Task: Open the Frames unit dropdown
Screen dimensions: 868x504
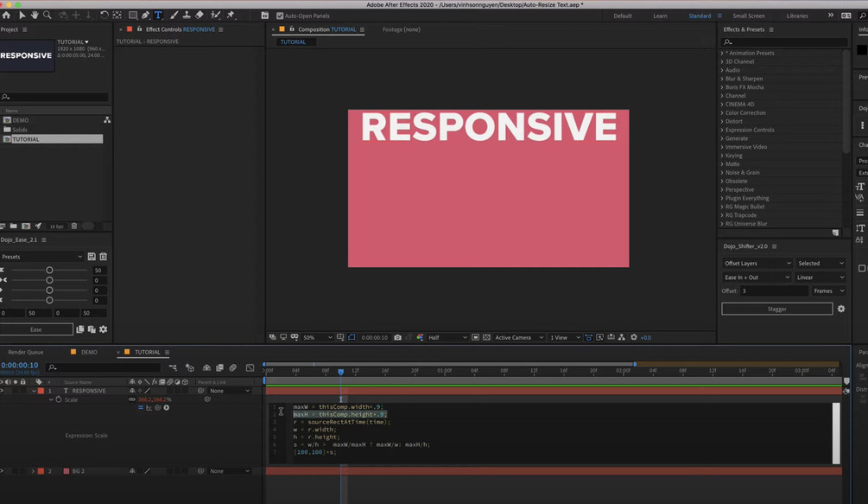Action: (828, 290)
